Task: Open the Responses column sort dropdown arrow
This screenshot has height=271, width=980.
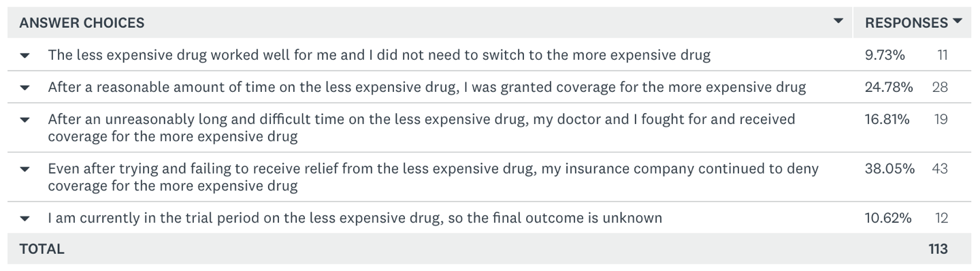Action: pos(958,21)
